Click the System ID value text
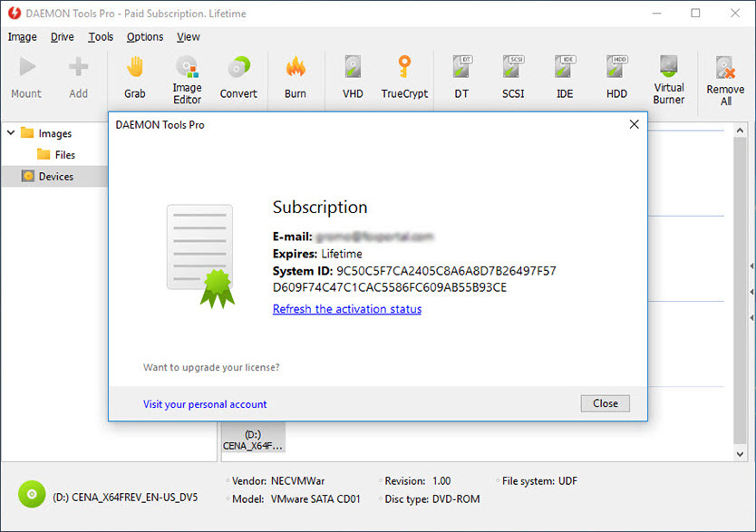 pos(414,279)
